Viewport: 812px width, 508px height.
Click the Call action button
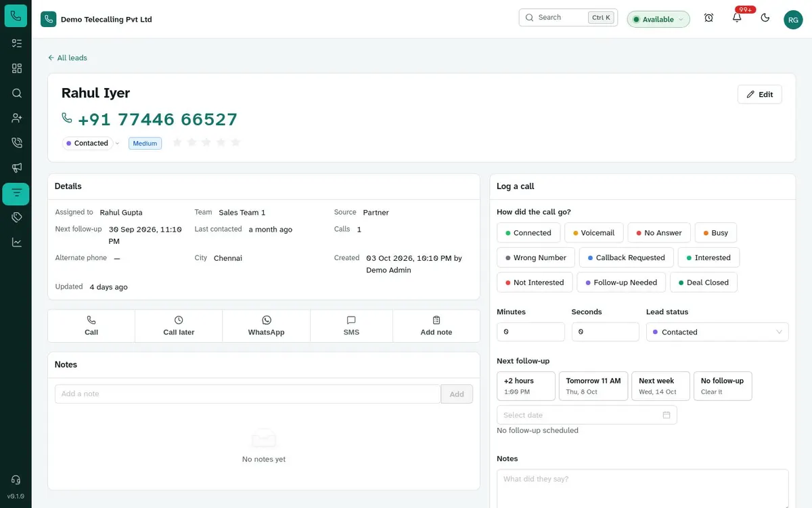coord(91,326)
